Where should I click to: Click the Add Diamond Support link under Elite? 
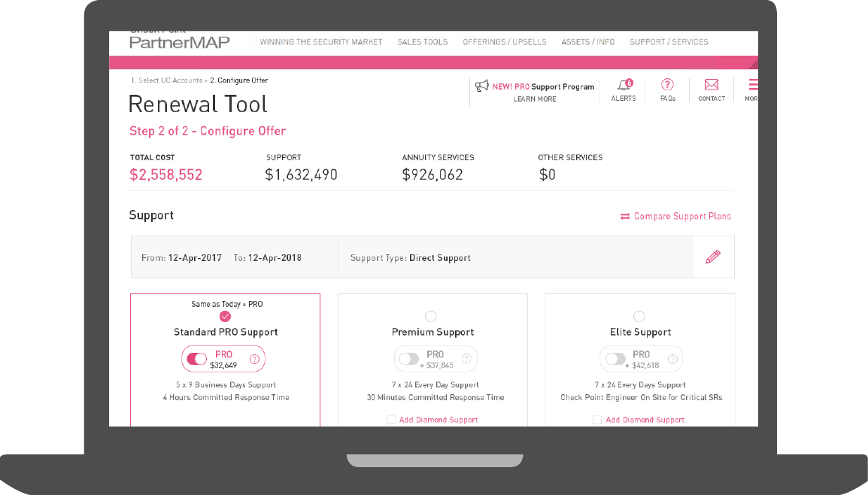click(645, 420)
